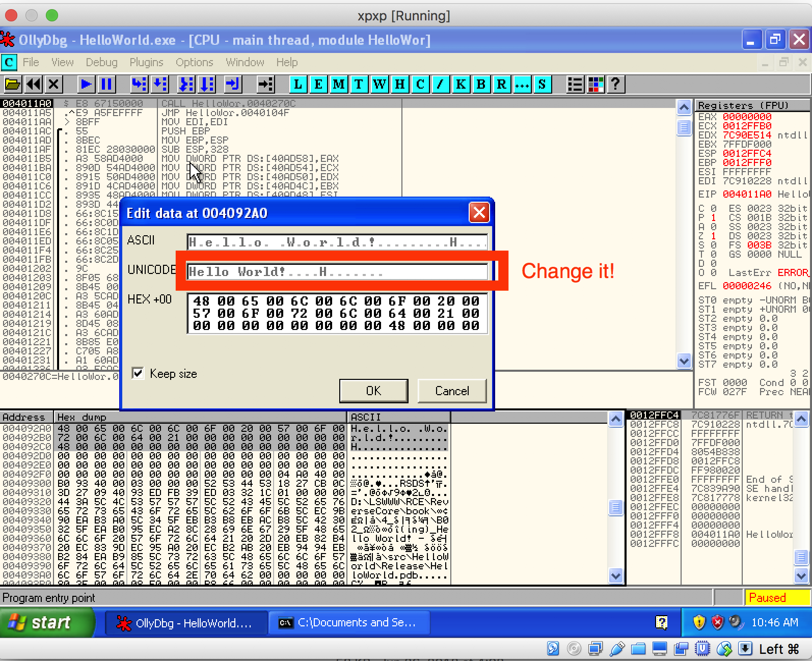Click the HEX +00 edit area
Image resolution: width=812 pixels, height=661 pixels.
[x=337, y=313]
